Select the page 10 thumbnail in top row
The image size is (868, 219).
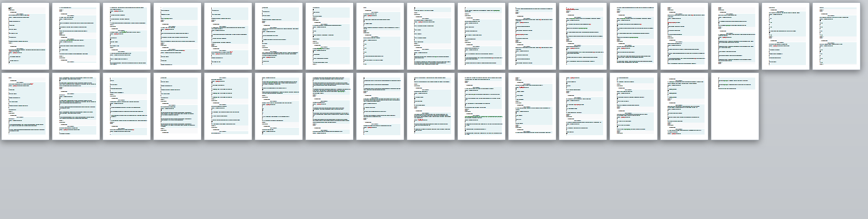pos(481,36)
